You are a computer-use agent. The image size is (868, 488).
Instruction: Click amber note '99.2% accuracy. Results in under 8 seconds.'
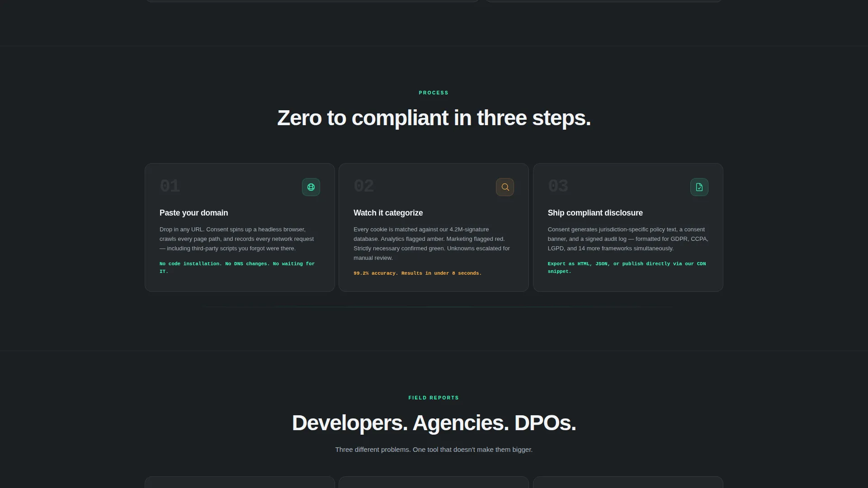click(x=417, y=273)
